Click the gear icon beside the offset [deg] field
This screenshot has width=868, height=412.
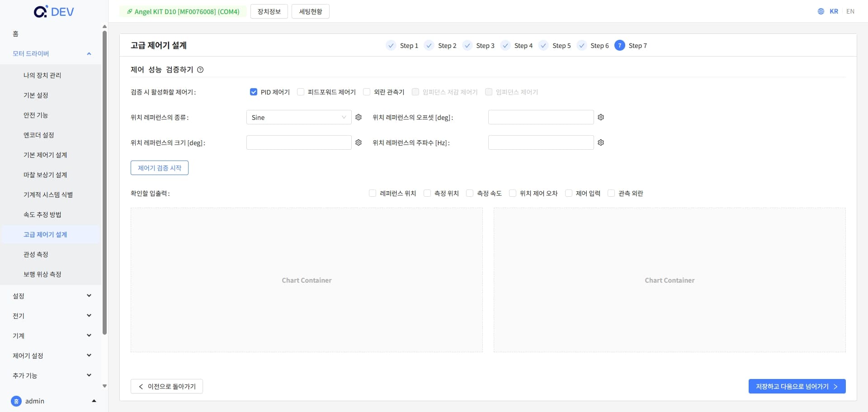601,117
